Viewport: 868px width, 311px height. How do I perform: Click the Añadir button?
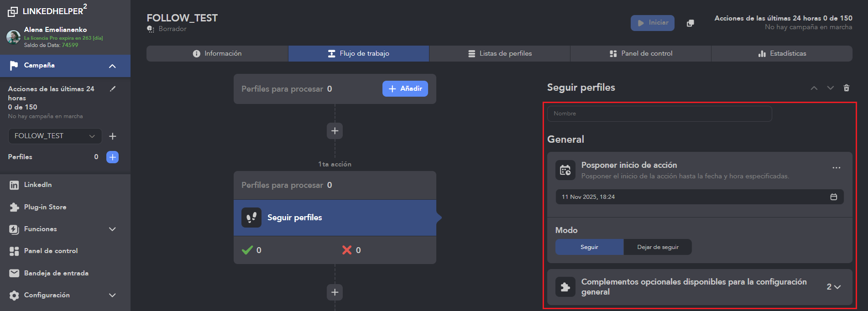point(405,89)
